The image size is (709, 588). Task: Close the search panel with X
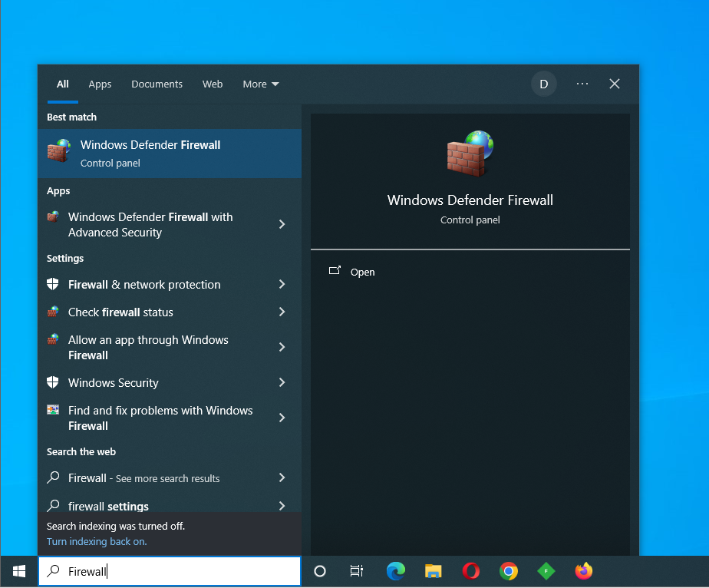(615, 84)
